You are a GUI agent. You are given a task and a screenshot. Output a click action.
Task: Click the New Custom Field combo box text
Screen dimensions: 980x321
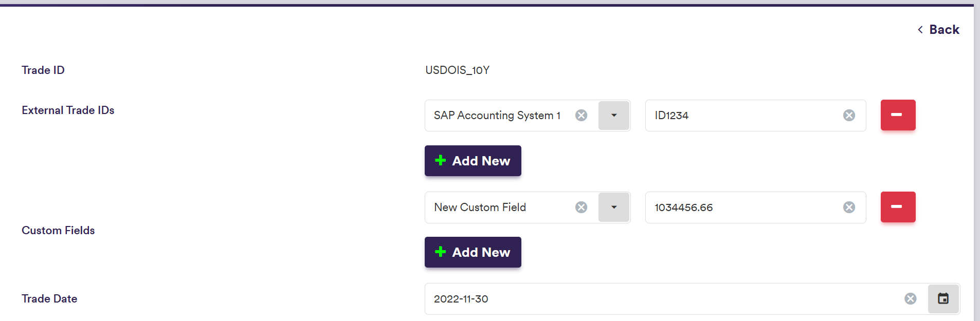[x=480, y=207]
